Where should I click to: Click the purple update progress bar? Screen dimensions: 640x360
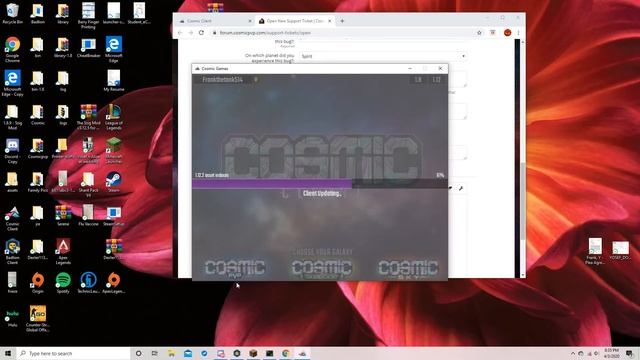pos(272,184)
